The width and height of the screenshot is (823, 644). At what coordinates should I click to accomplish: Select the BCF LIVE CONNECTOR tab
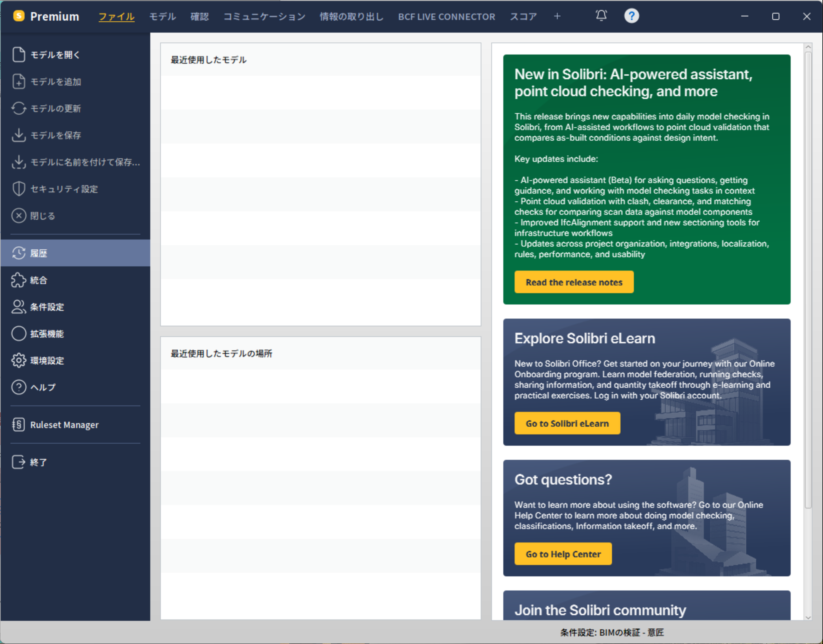pos(446,17)
